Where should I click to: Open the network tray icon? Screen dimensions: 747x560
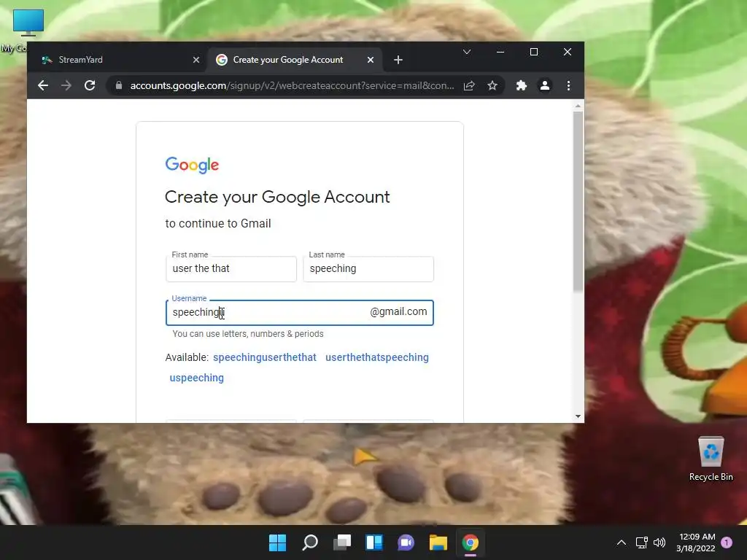coord(642,542)
